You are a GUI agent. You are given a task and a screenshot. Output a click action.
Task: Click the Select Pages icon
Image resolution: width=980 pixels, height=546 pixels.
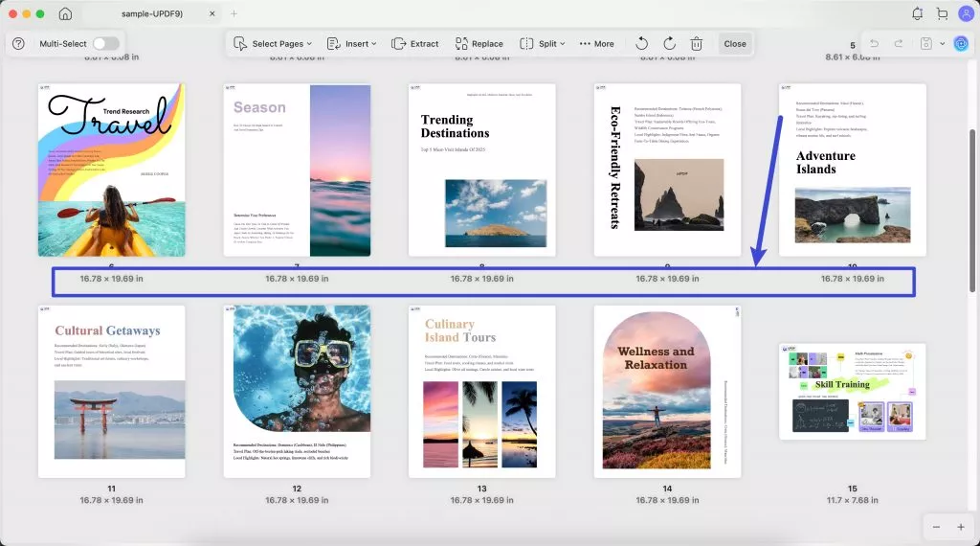click(x=240, y=44)
